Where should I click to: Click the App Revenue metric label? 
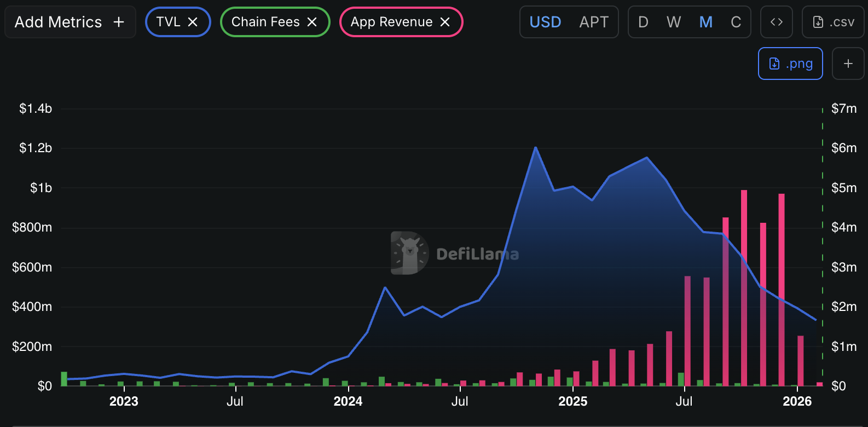coord(391,22)
